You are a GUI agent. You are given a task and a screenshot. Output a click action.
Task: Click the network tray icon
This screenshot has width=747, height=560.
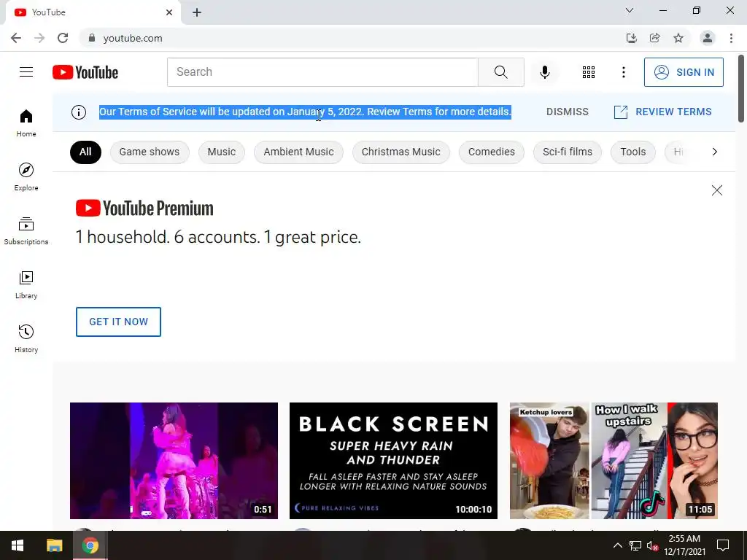point(635,545)
